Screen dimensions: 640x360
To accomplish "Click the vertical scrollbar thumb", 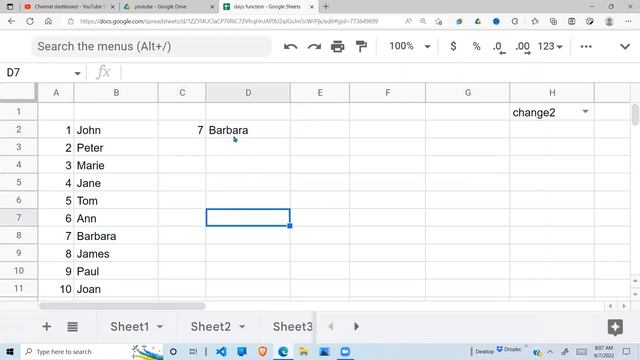I will tap(635, 115).
